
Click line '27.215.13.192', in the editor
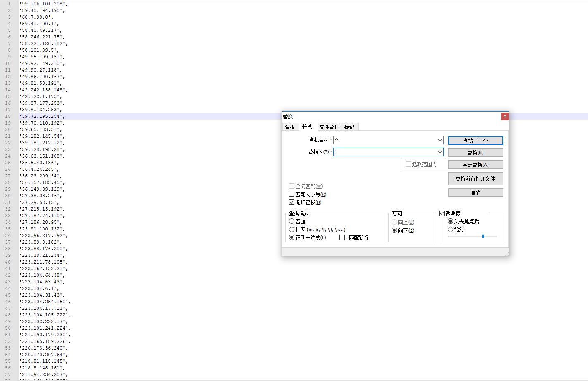point(42,209)
